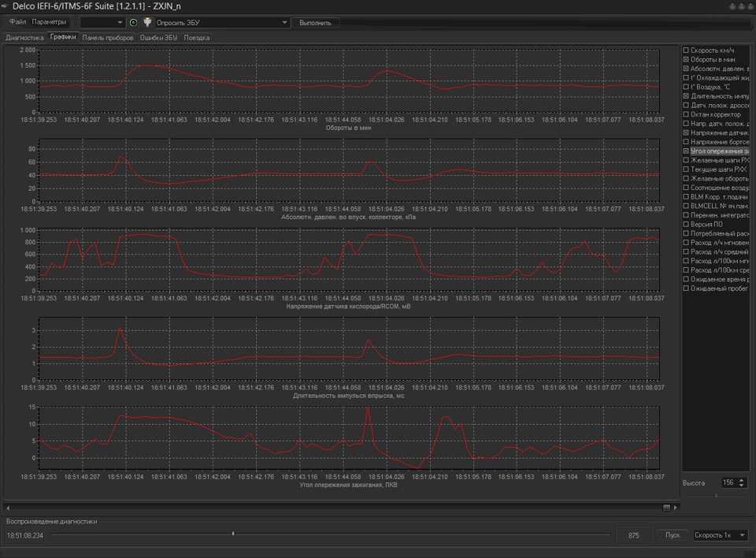The width and height of the screenshot is (756, 558).
Task: Open the Параметры menu
Action: (49, 22)
